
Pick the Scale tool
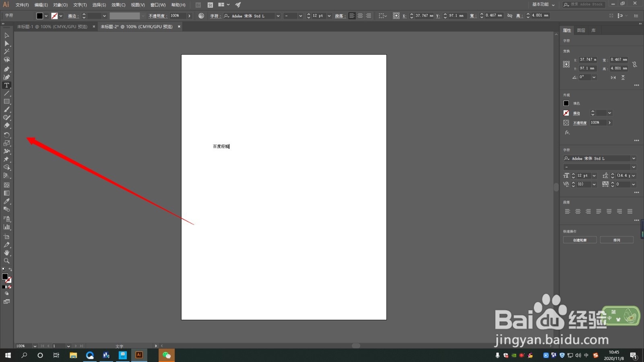coord(6,143)
